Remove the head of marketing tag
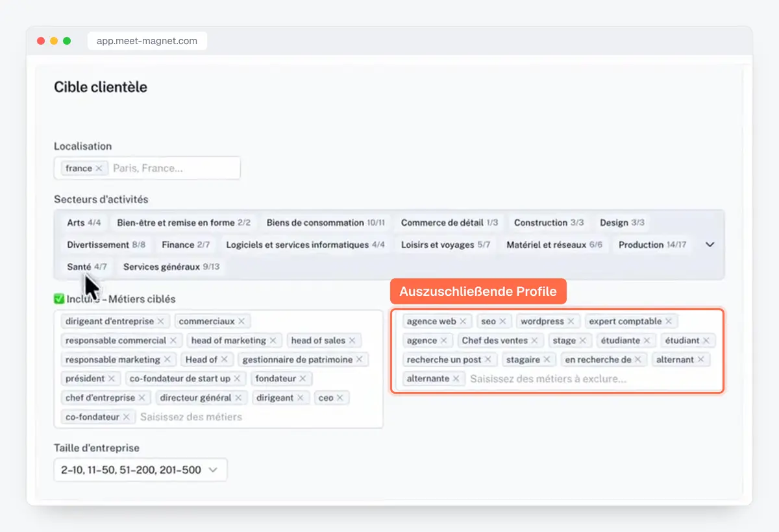This screenshot has height=532, width=779. (273, 341)
